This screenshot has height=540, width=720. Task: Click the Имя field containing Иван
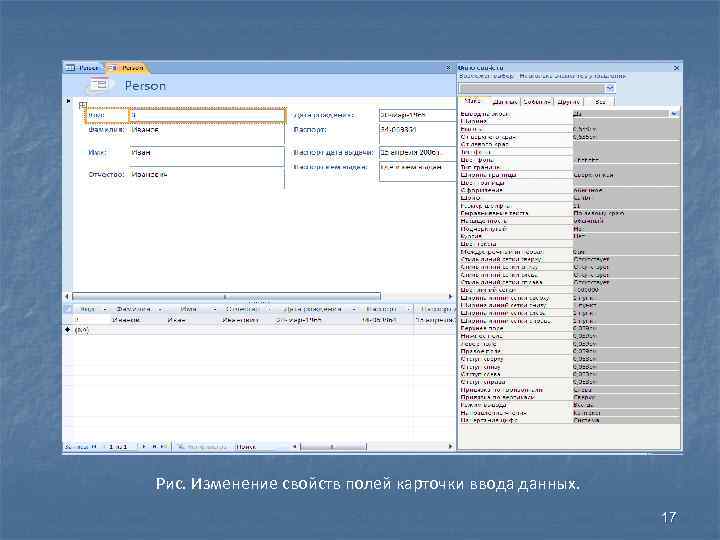[207, 156]
